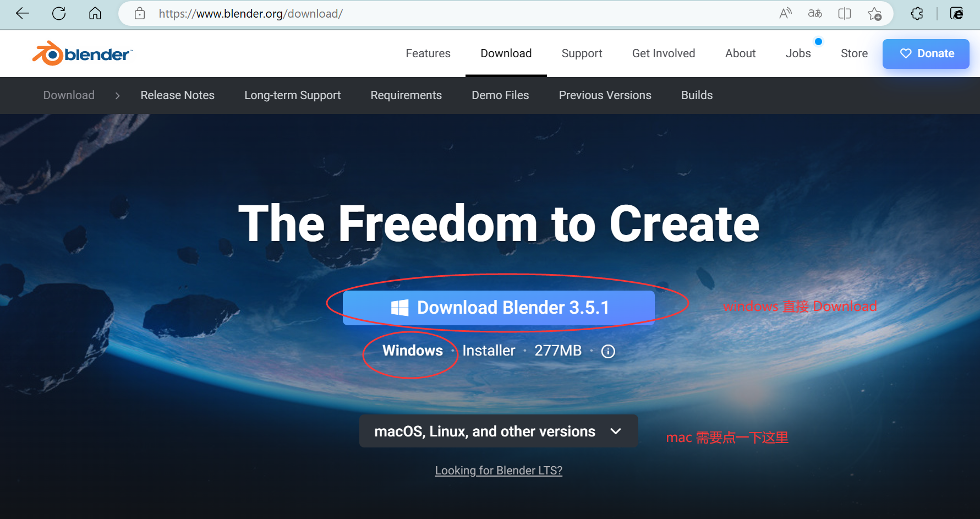Open split screen view icon
980x519 pixels.
pyautogui.click(x=845, y=13)
